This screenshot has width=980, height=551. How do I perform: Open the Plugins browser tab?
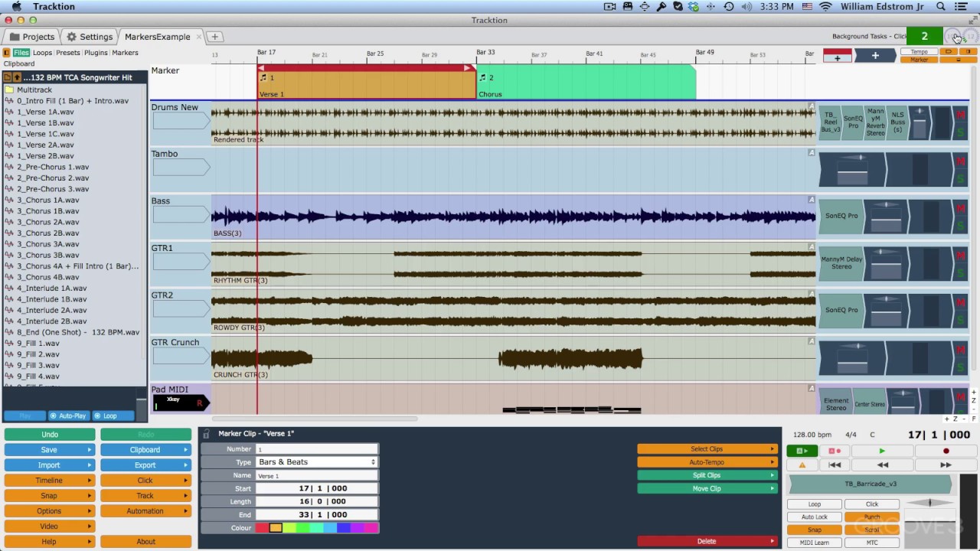pos(96,53)
